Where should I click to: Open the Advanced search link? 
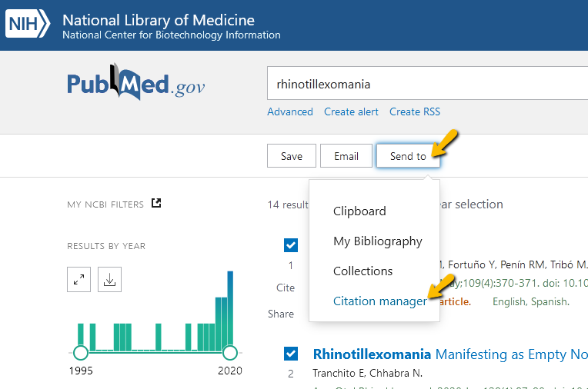(x=290, y=111)
